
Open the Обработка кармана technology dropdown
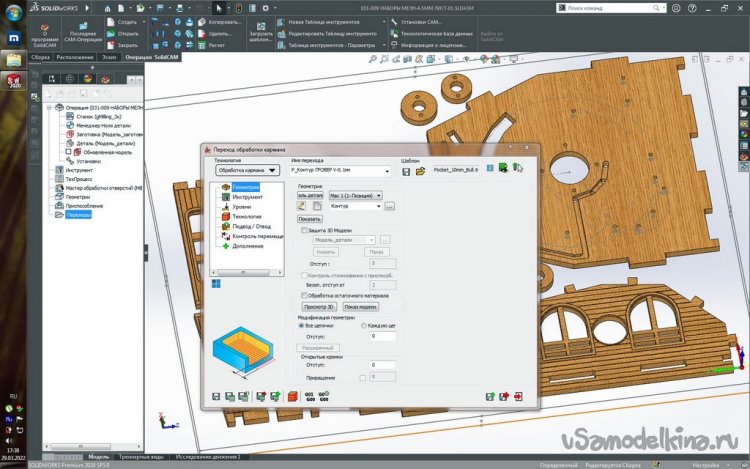246,171
